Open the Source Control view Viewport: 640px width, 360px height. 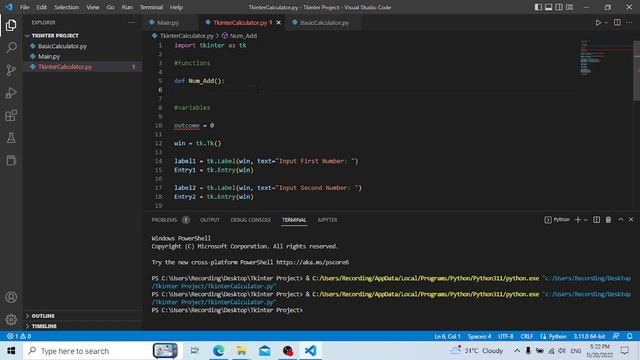click(x=11, y=70)
